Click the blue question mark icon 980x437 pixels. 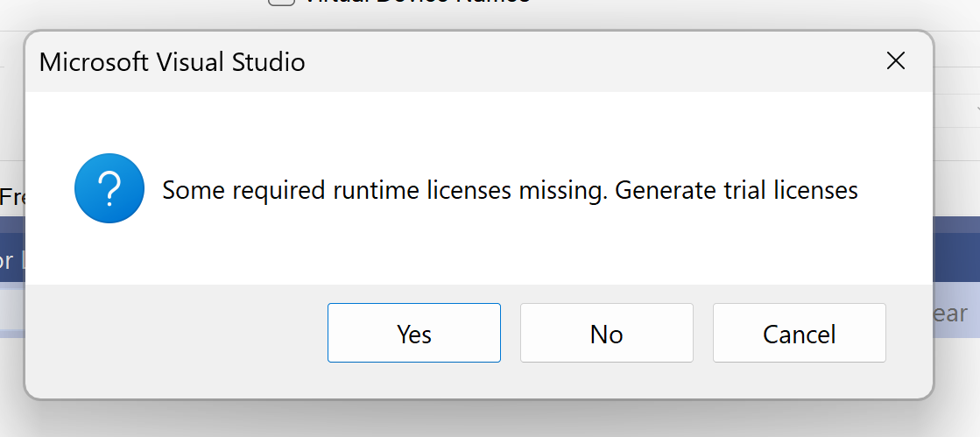click(x=109, y=188)
